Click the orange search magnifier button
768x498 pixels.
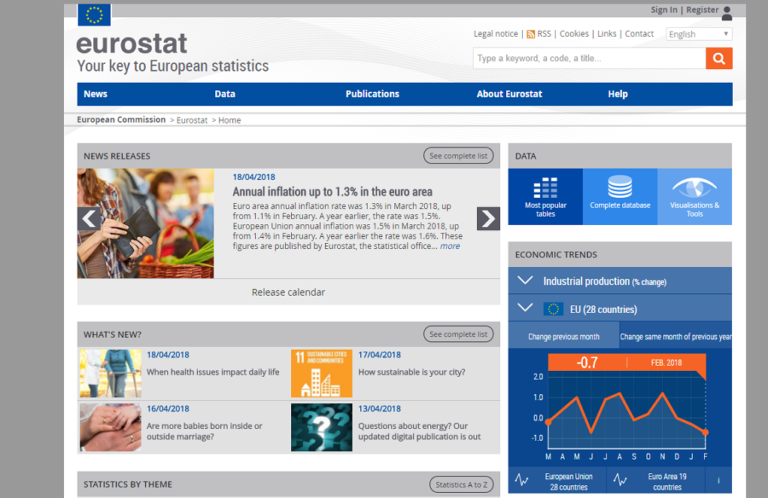tap(719, 58)
